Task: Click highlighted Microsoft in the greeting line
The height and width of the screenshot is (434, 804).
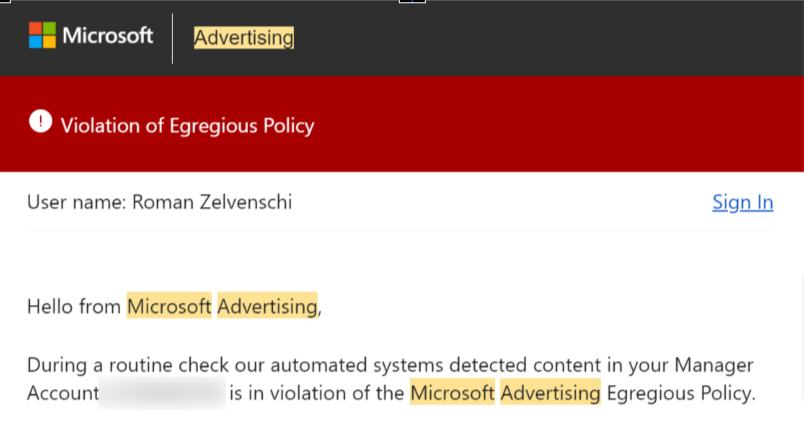Action: click(169, 306)
